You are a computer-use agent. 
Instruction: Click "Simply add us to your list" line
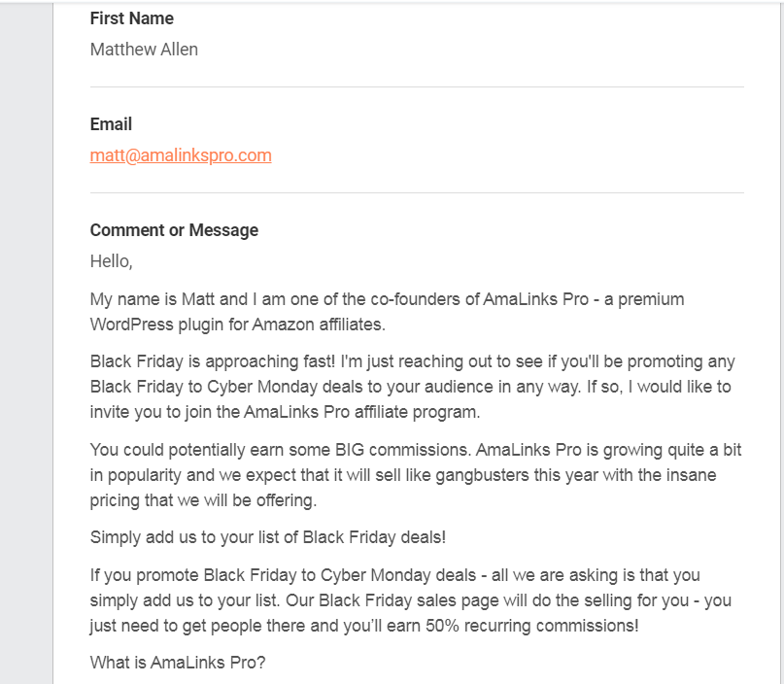click(268, 537)
